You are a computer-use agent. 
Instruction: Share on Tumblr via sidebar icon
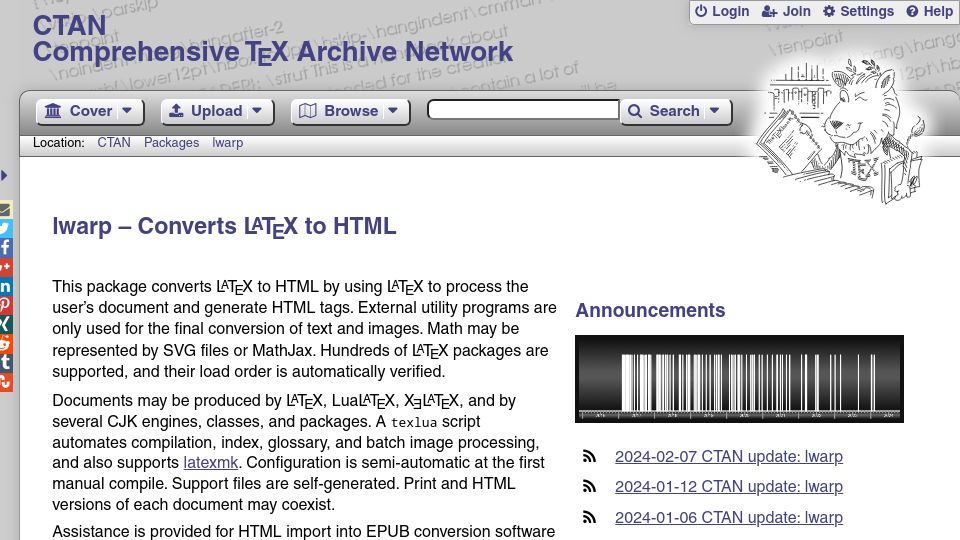pos(6,362)
